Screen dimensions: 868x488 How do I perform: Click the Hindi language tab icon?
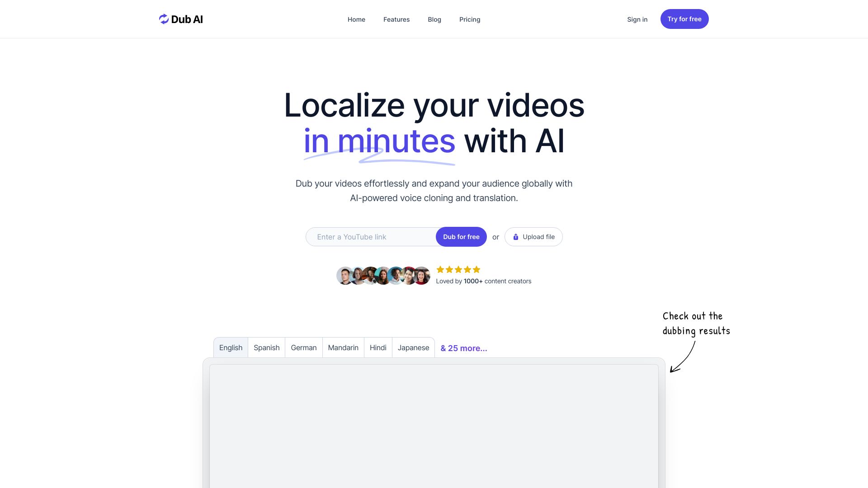pos(377,348)
